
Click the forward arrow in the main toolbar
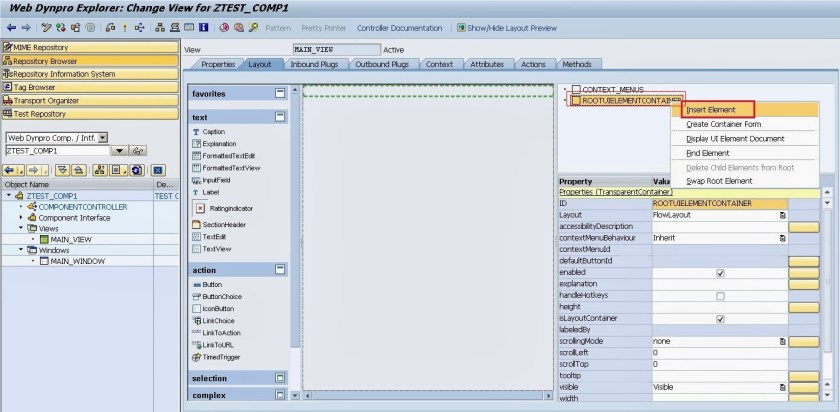26,27
